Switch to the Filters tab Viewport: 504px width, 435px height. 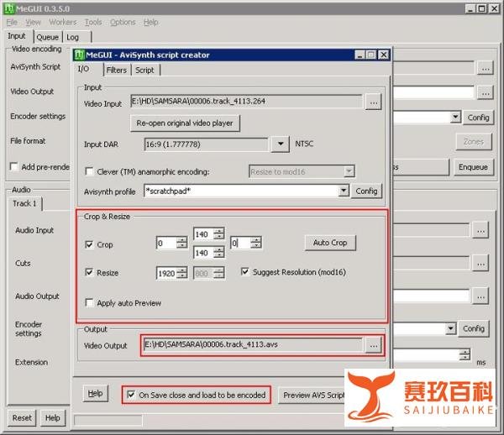(117, 70)
